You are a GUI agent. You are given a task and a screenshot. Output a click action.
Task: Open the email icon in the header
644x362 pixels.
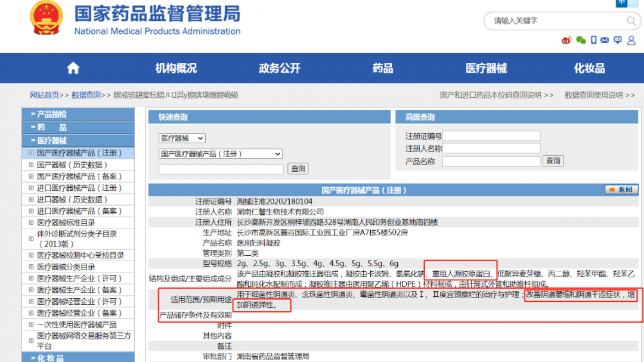pos(605,40)
